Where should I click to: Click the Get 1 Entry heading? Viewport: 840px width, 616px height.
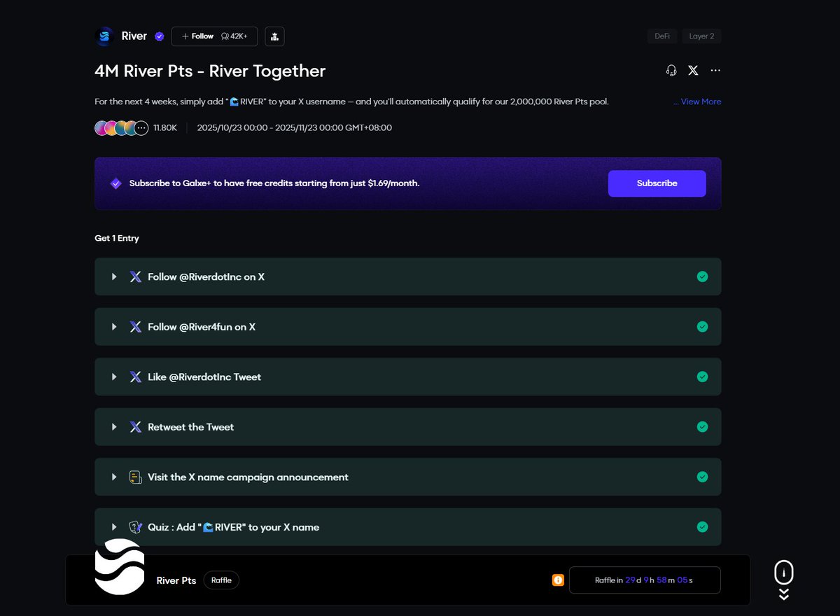pos(117,239)
